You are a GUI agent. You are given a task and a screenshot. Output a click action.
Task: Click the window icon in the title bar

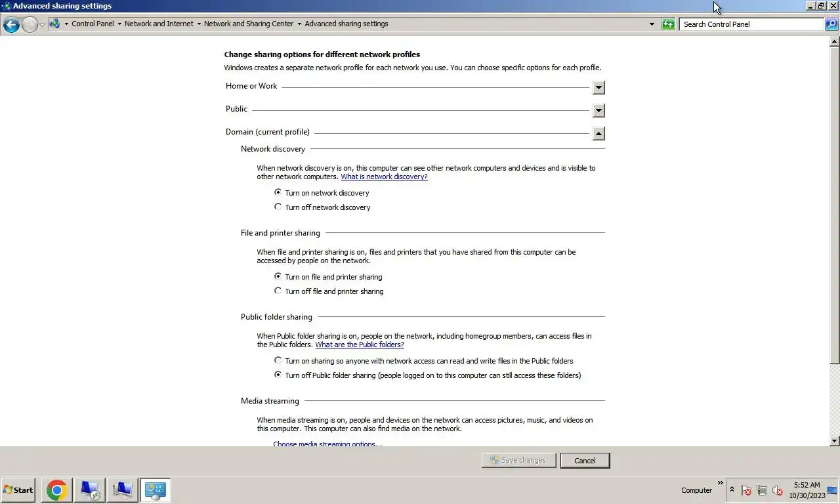click(6, 6)
